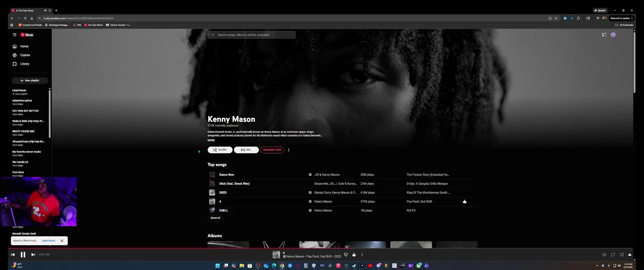Viewport: 644px width, 270px height.
Task: Open browser home page
Action: coord(32,18)
